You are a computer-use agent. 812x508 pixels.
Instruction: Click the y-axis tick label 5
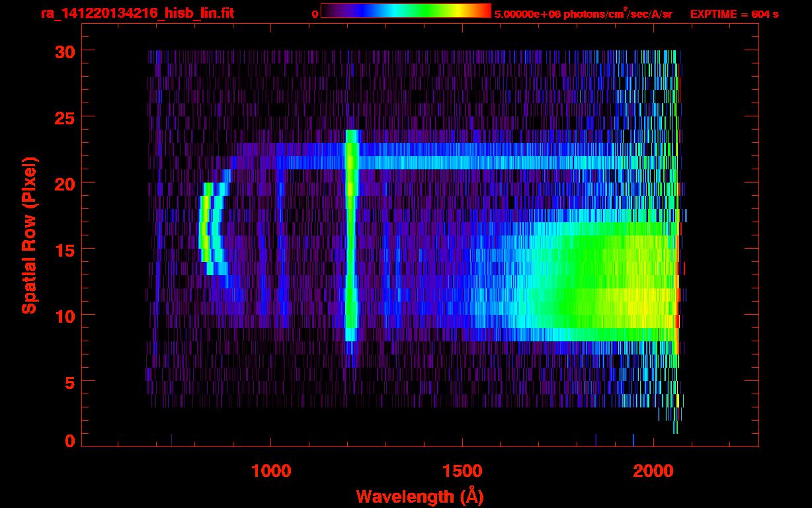pos(69,382)
